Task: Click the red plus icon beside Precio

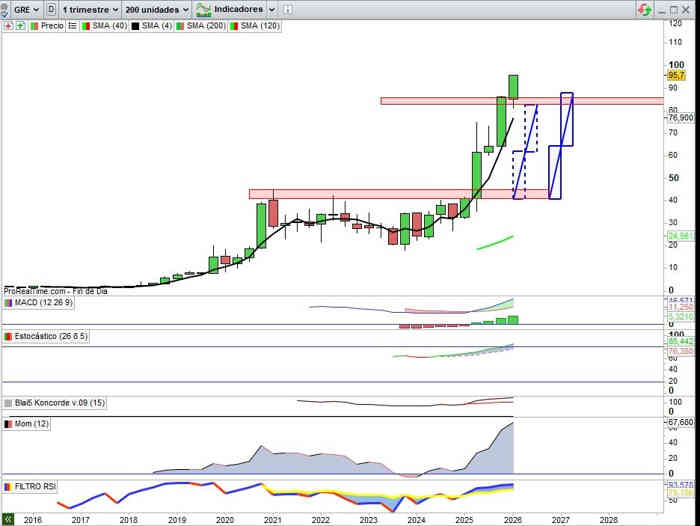Action: click(8, 26)
